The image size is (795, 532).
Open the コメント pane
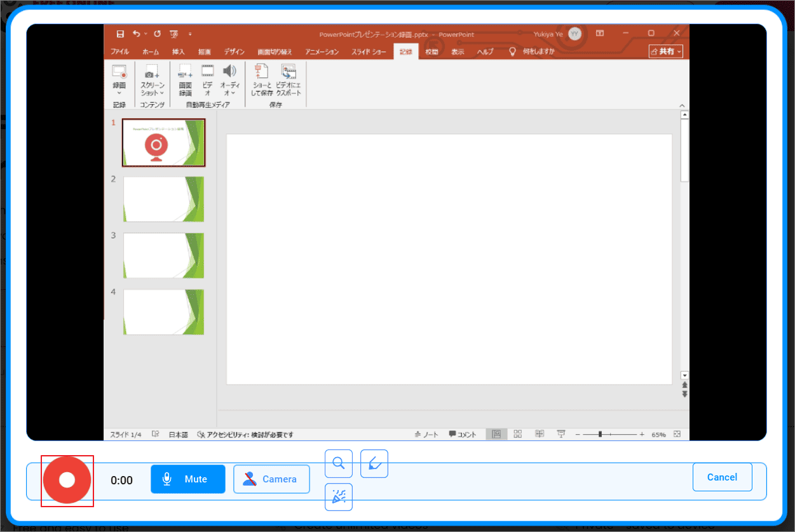[x=462, y=434]
